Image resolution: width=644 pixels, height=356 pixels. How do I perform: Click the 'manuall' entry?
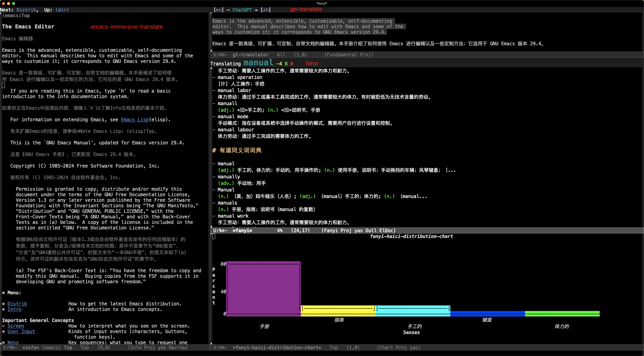coord(227,103)
